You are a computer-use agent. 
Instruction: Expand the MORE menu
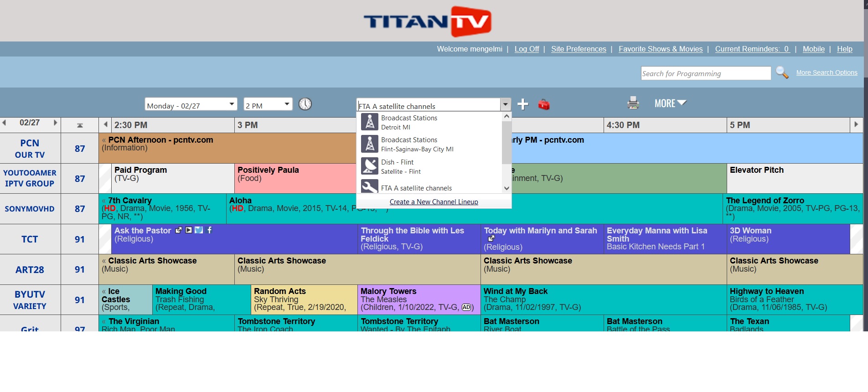(x=670, y=103)
